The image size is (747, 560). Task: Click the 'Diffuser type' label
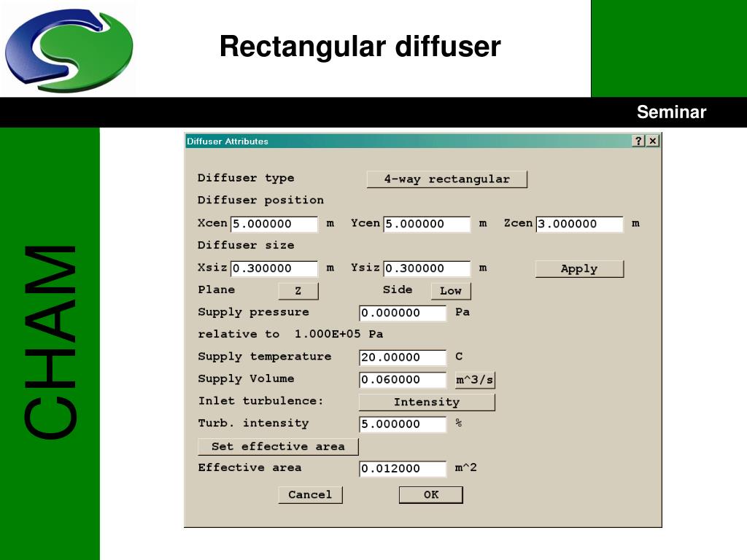246,178
